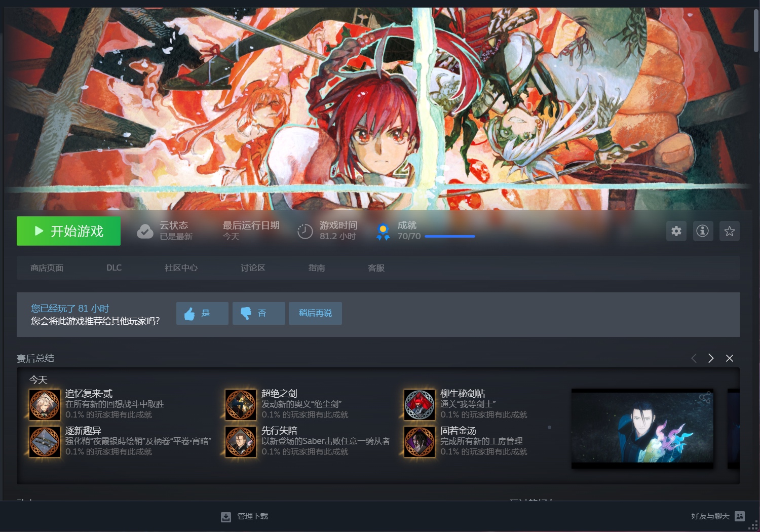This screenshot has width=760, height=532.
Task: Open the 社区中心 tab
Action: coord(181,268)
